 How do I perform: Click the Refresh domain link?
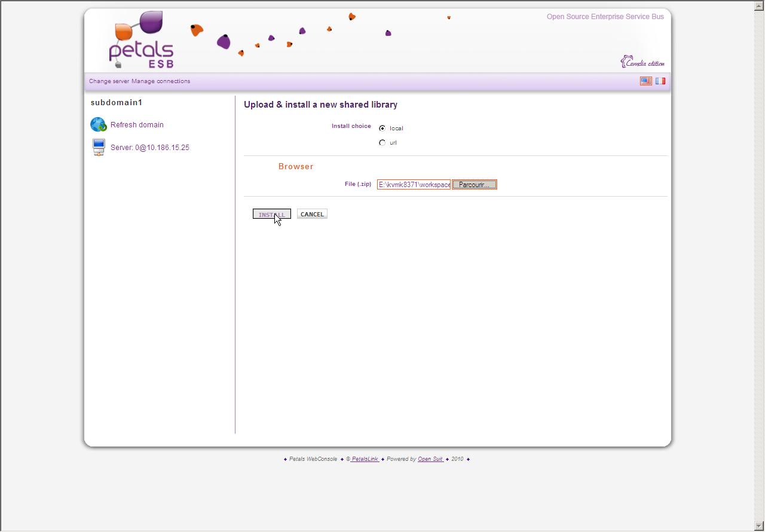click(137, 125)
